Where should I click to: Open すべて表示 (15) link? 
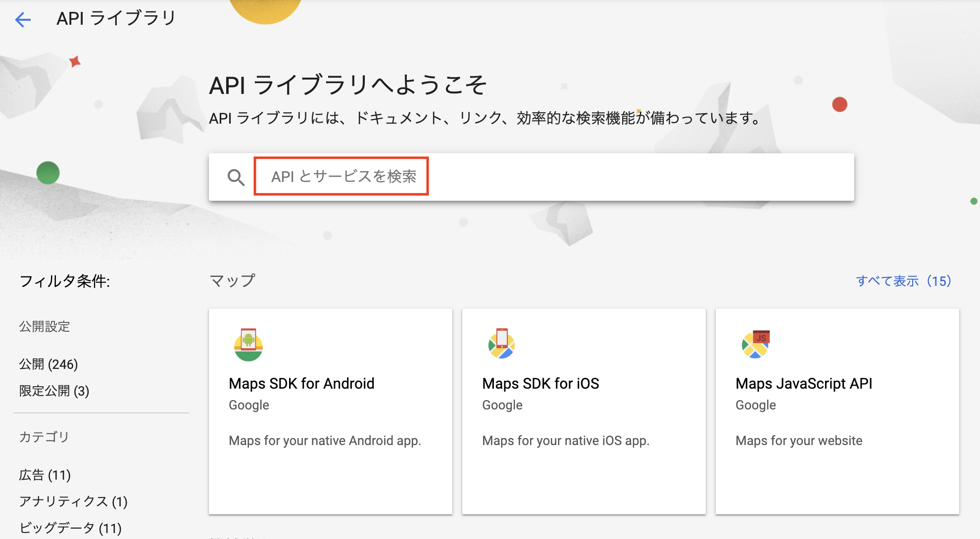tap(903, 281)
